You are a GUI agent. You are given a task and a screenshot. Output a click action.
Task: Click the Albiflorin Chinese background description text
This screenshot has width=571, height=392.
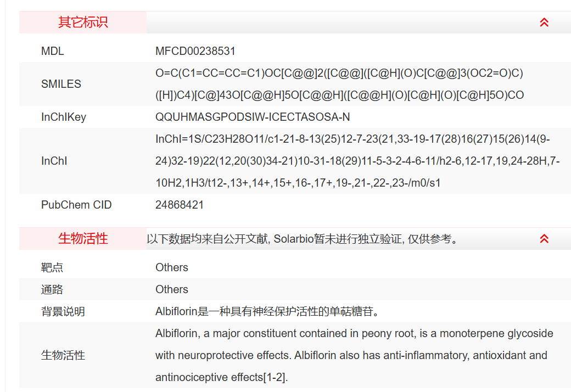267,311
